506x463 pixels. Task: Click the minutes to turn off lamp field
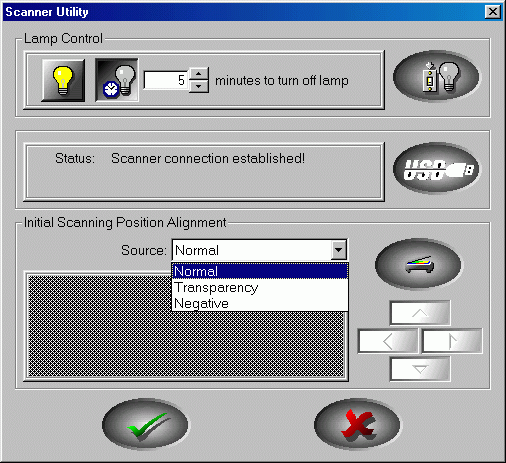(x=166, y=80)
